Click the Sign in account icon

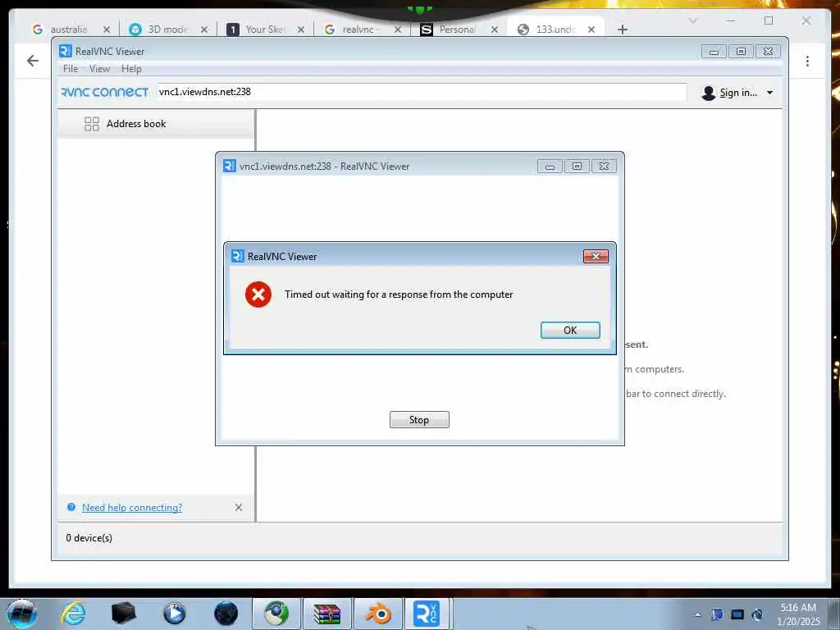pyautogui.click(x=708, y=93)
